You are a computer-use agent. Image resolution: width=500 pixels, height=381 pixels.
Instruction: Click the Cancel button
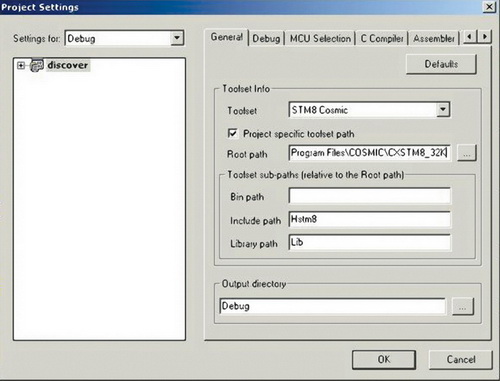click(x=461, y=359)
